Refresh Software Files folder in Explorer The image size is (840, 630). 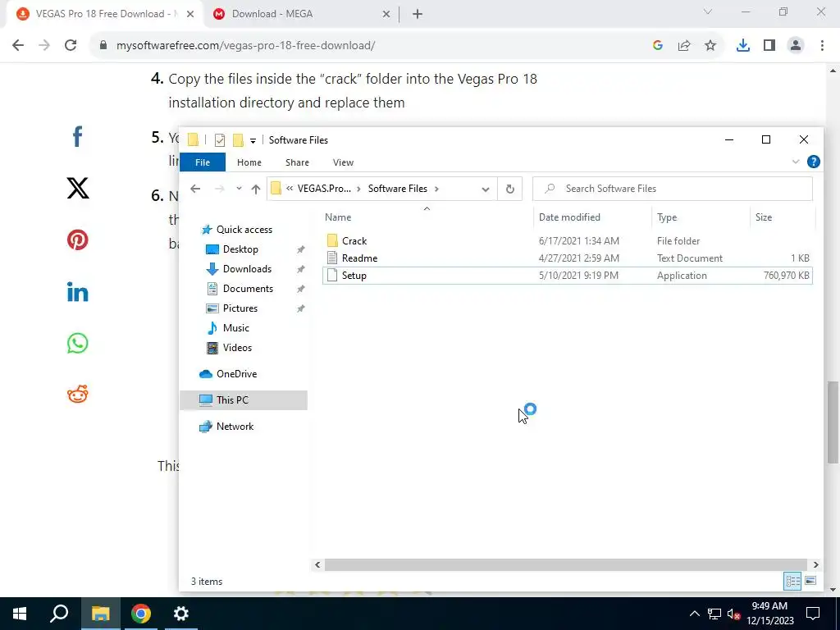(x=510, y=189)
